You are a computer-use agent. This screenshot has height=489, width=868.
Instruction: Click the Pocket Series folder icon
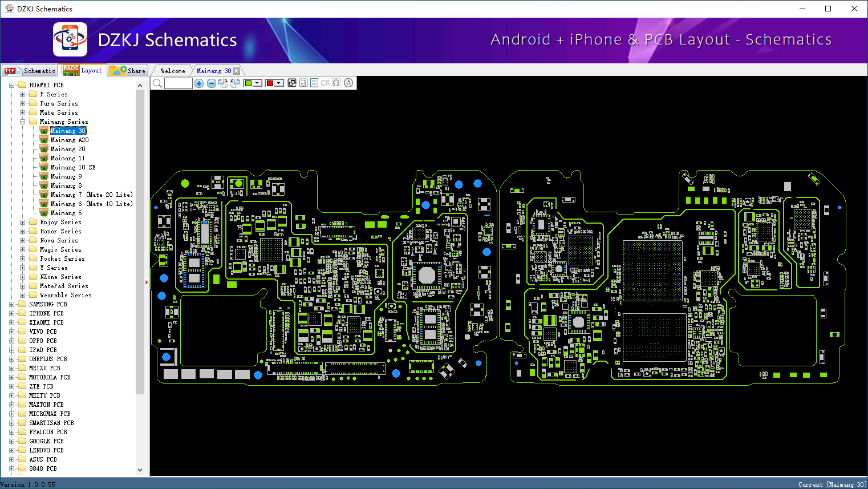(x=33, y=258)
